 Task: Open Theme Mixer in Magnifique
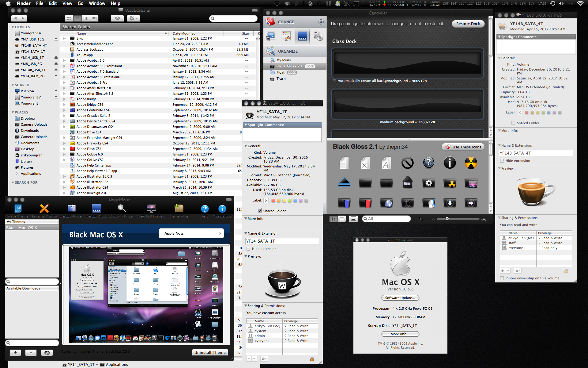point(179,209)
